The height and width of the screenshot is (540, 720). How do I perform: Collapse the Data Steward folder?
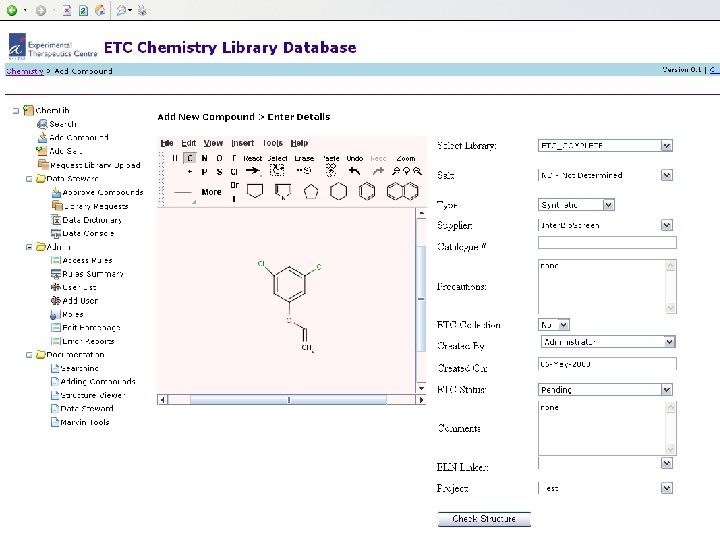click(x=28, y=179)
